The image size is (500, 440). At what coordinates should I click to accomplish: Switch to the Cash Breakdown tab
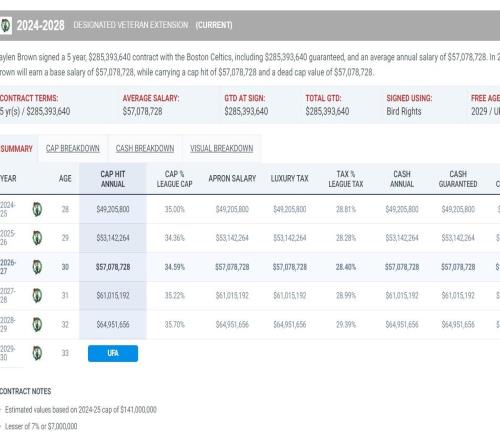(x=145, y=148)
